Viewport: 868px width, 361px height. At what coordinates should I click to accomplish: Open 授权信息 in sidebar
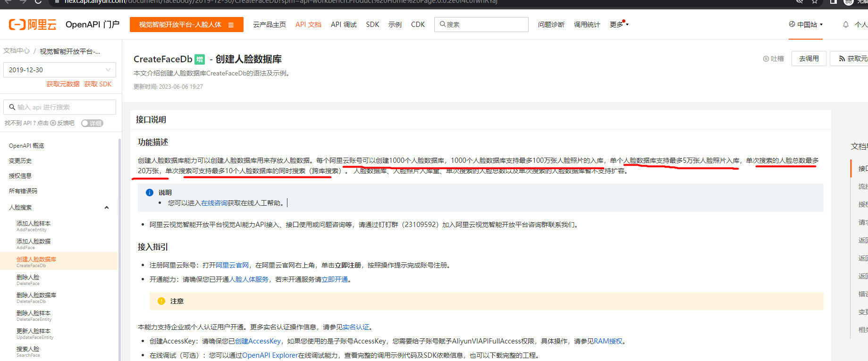20,176
